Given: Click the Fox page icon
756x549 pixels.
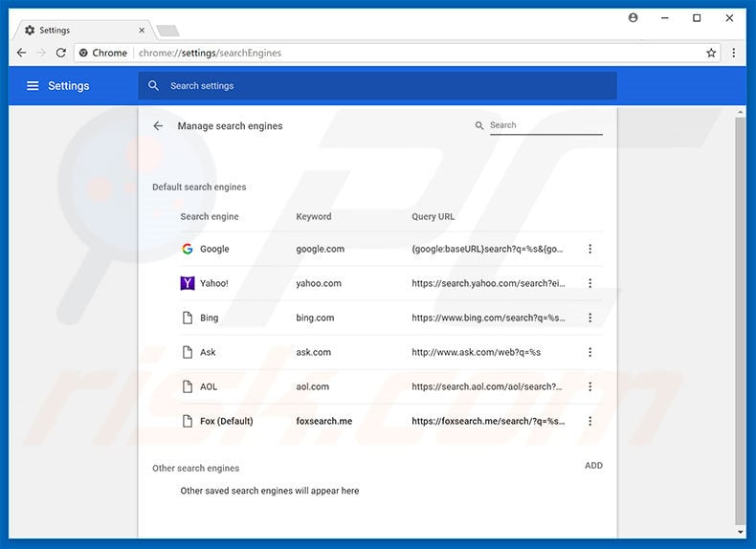Looking at the screenshot, I should point(187,421).
